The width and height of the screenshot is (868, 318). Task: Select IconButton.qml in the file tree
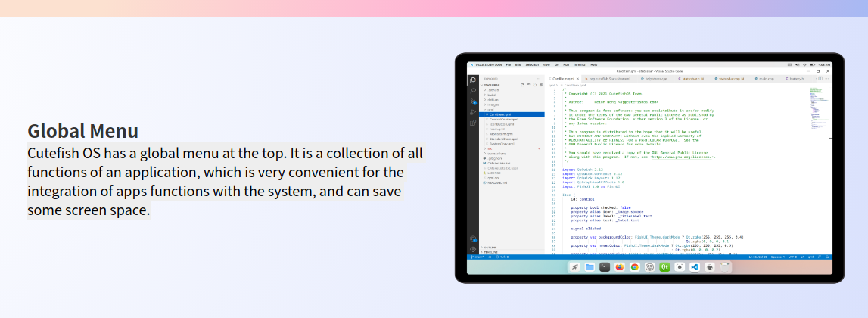[x=512, y=124]
